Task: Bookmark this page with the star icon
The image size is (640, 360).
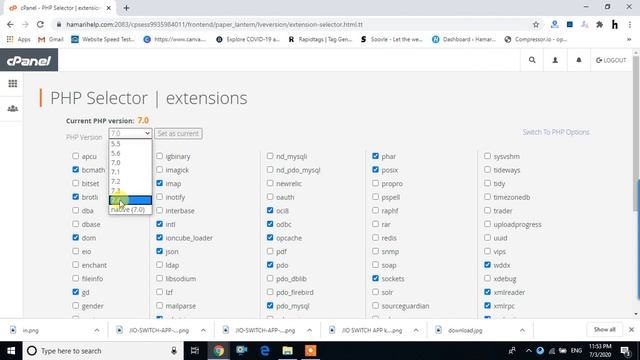Action: click(x=536, y=24)
